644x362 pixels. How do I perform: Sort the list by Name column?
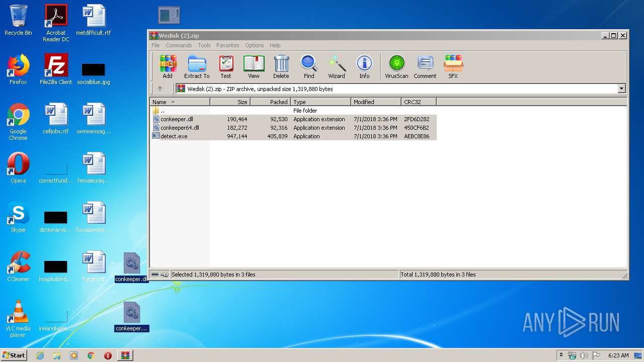click(x=180, y=102)
